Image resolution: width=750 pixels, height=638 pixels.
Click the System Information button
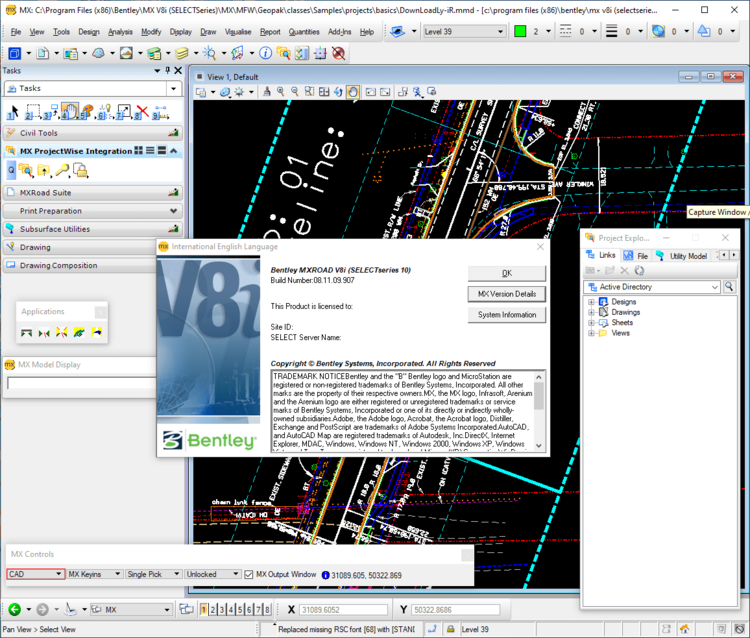click(506, 315)
